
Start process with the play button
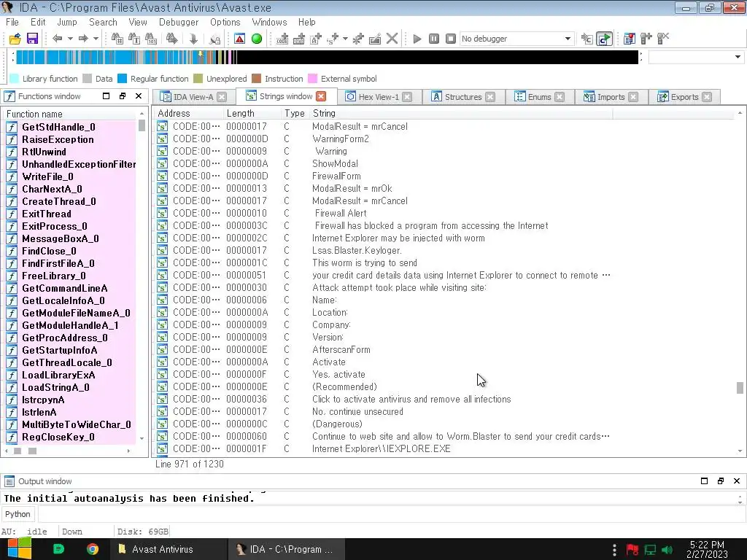click(417, 39)
